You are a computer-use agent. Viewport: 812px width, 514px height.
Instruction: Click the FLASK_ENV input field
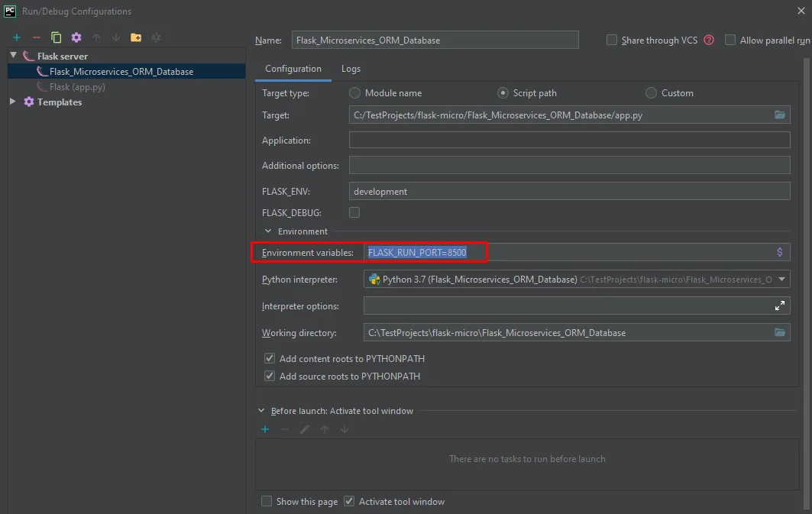coord(569,192)
